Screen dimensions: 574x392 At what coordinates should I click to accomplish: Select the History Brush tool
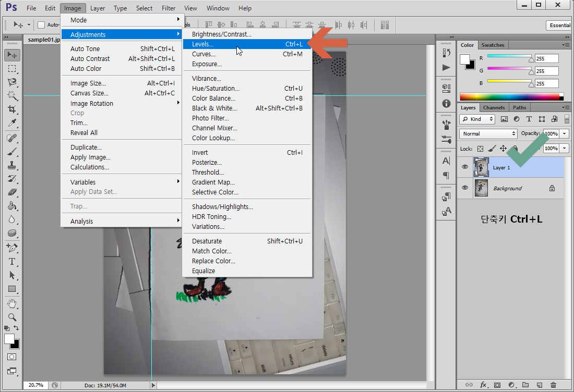coord(12,179)
